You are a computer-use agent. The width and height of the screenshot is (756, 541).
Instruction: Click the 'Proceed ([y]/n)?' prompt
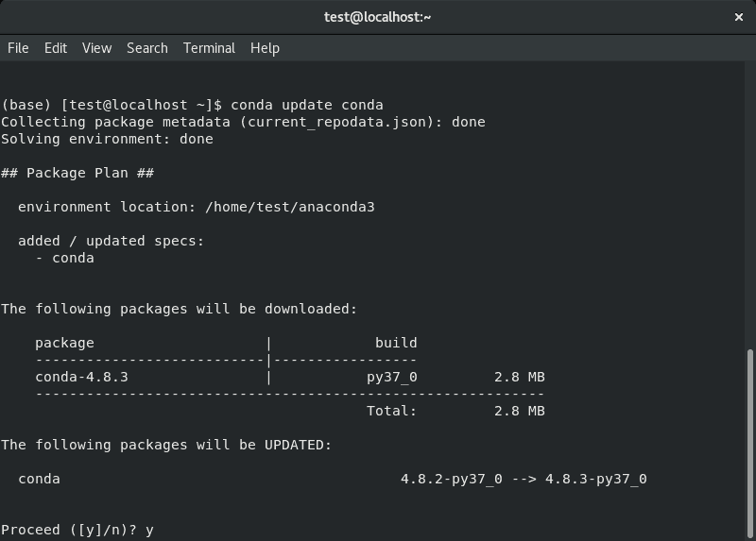click(x=69, y=530)
